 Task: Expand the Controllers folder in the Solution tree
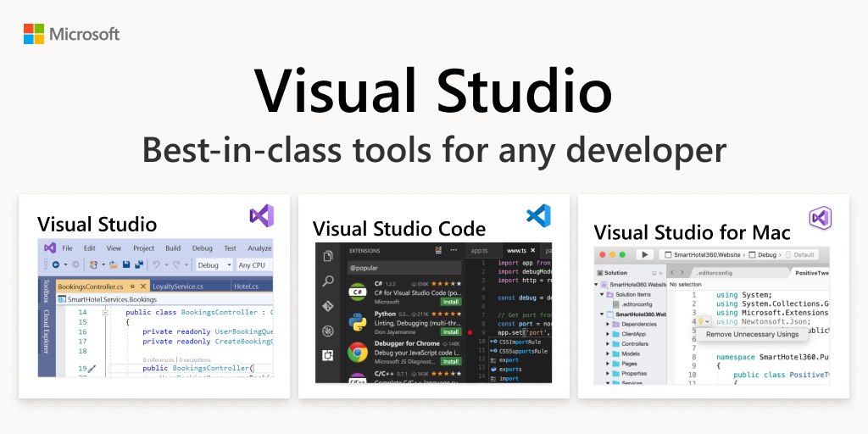click(x=608, y=344)
